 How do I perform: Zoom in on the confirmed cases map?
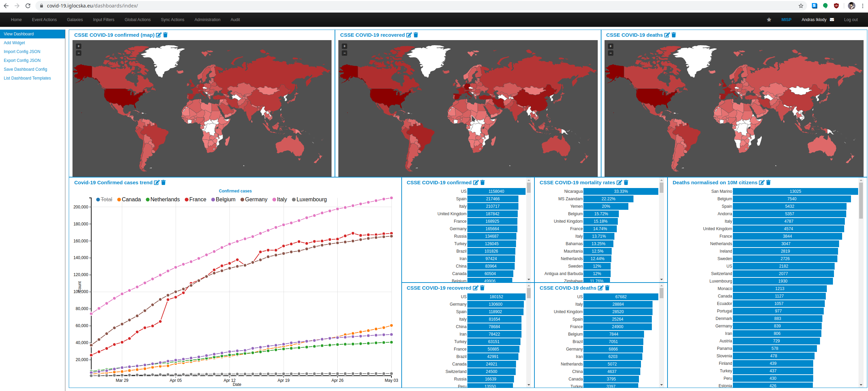(79, 46)
